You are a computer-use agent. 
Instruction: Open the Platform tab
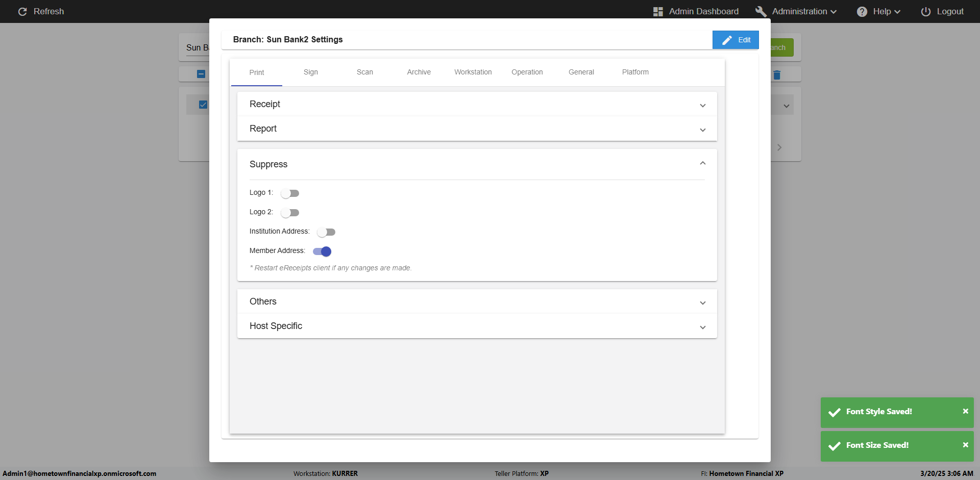pyautogui.click(x=635, y=72)
